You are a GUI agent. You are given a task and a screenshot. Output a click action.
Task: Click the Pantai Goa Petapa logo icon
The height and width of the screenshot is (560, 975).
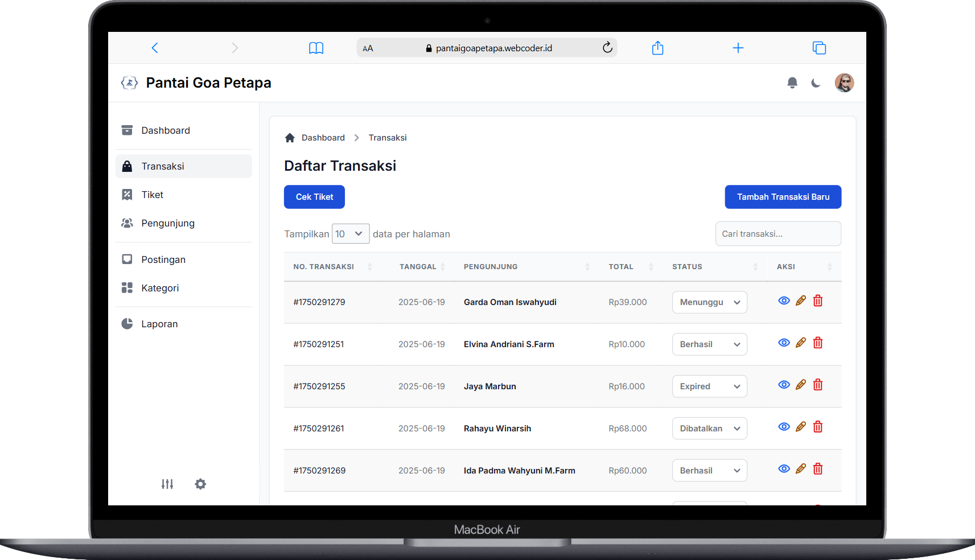click(129, 83)
